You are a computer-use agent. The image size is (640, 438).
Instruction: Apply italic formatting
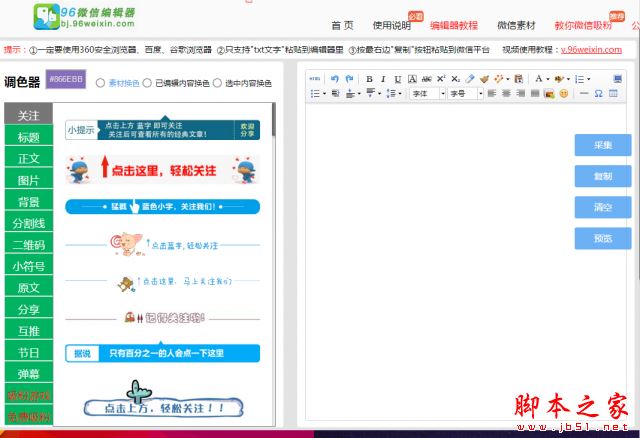383,79
